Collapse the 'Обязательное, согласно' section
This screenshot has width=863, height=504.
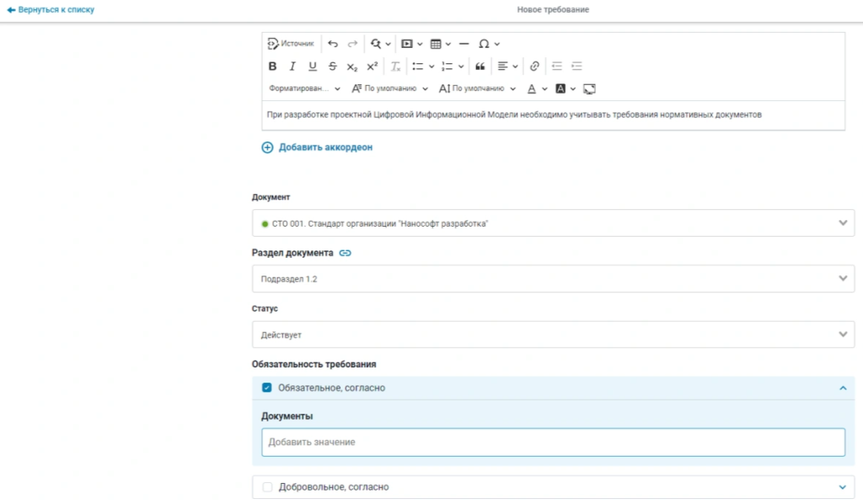840,388
